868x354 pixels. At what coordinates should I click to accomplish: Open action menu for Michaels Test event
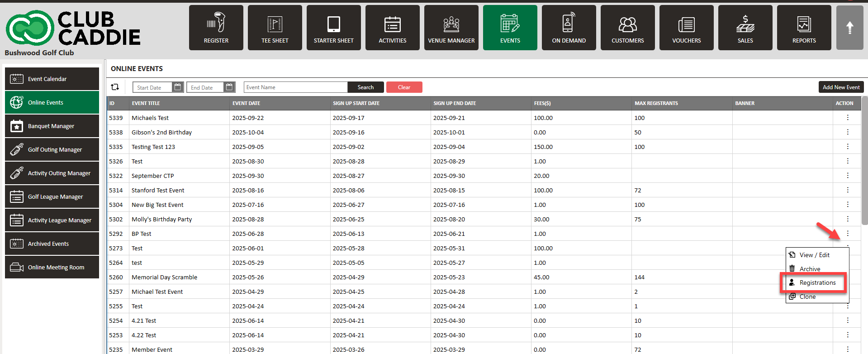(x=847, y=118)
